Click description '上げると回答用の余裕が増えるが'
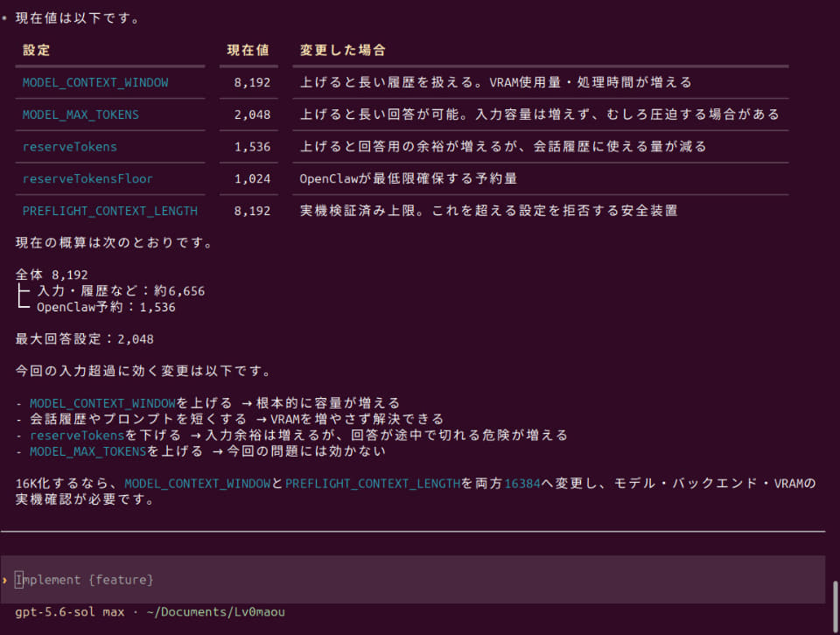Image resolution: width=840 pixels, height=635 pixels. tap(504, 147)
